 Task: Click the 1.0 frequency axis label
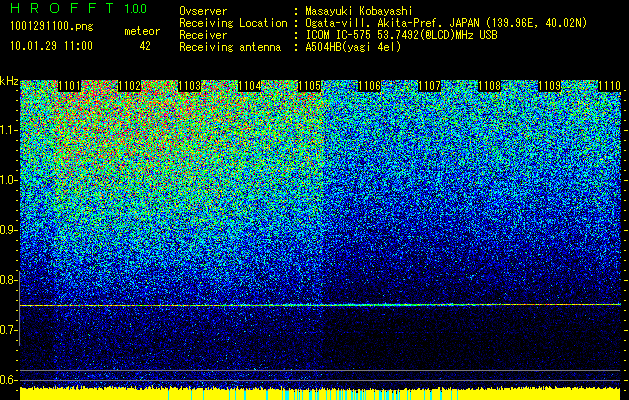pyautogui.click(x=8, y=180)
